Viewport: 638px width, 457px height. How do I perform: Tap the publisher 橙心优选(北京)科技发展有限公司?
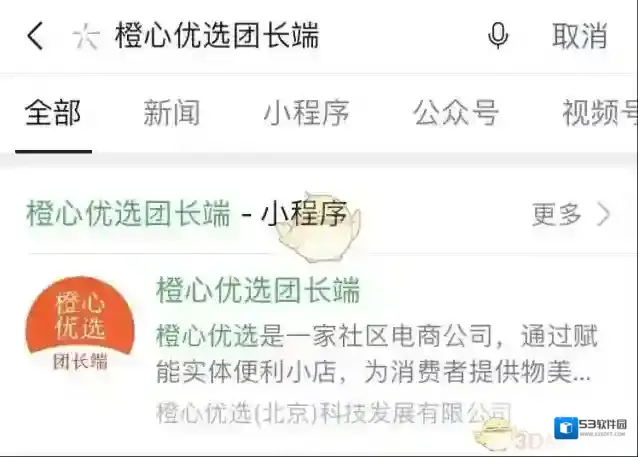(334, 413)
